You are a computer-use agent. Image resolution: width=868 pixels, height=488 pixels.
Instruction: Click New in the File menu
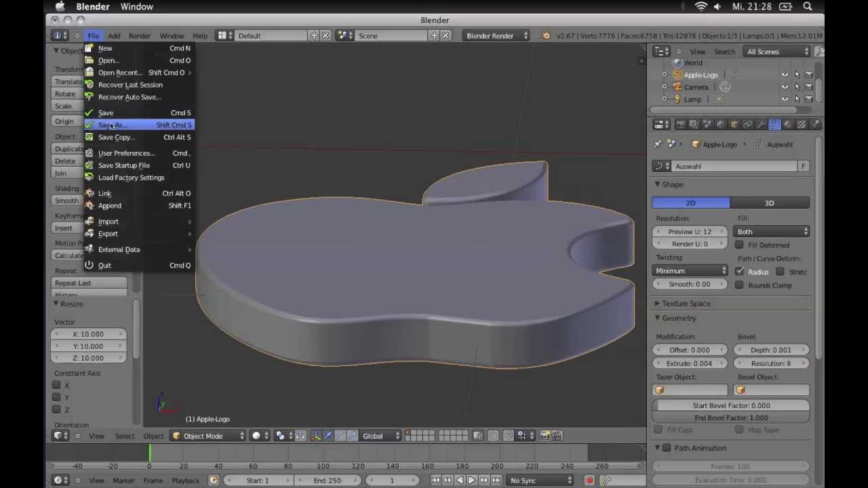coord(139,48)
